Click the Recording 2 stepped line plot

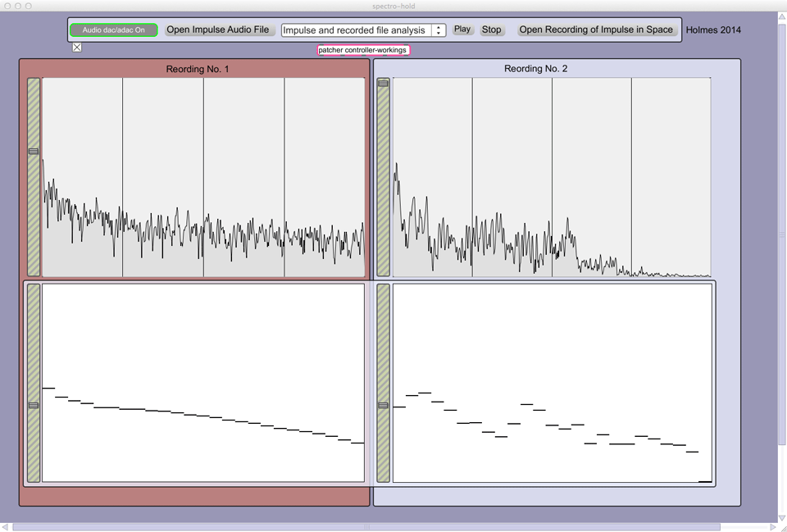click(552, 383)
